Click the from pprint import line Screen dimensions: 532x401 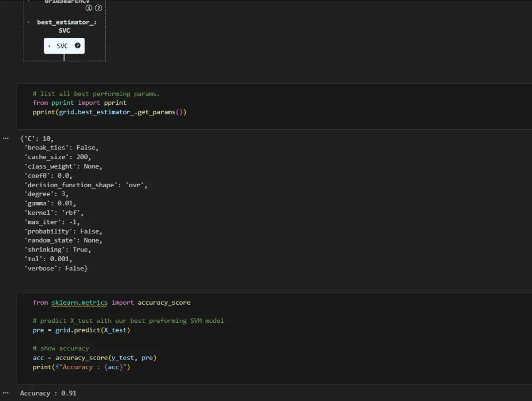tap(79, 103)
